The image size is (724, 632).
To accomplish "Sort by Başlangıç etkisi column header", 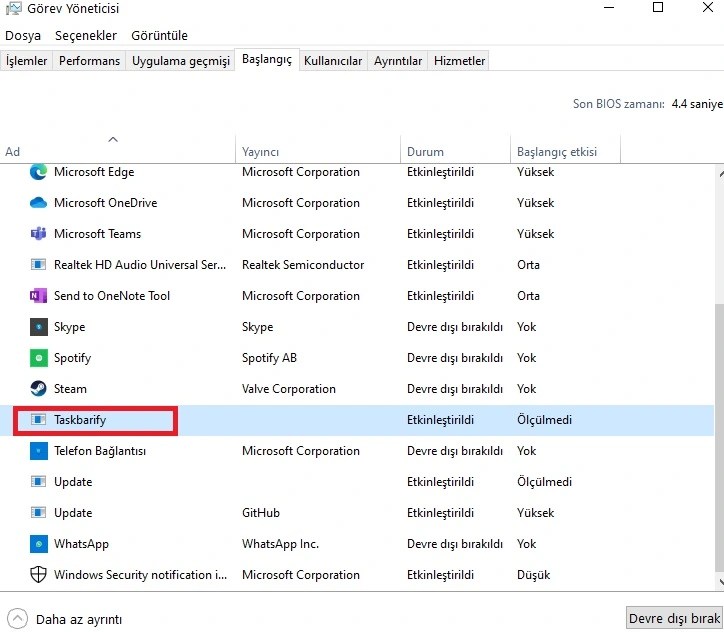I will pos(565,149).
